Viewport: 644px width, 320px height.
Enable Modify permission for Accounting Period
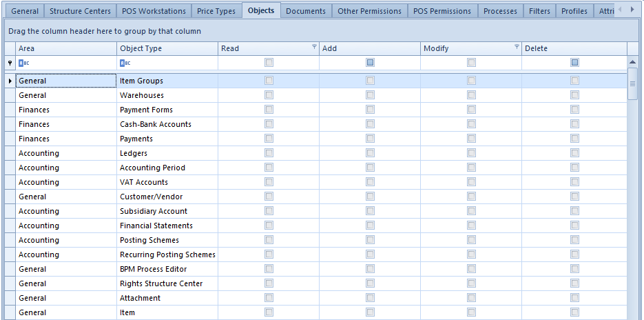point(472,168)
